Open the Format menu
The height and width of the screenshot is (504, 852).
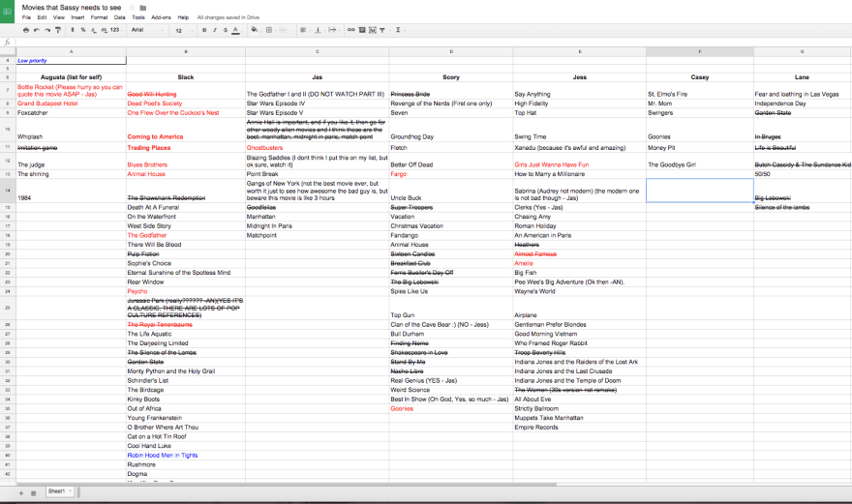click(99, 17)
